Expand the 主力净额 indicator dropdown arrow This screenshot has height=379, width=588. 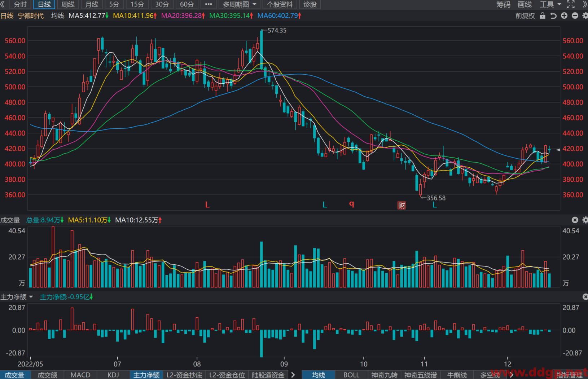[x=31, y=297]
